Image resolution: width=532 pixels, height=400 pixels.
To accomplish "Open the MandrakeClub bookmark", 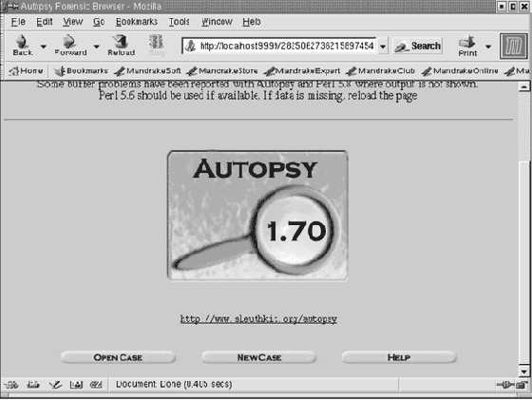I will click(380, 71).
